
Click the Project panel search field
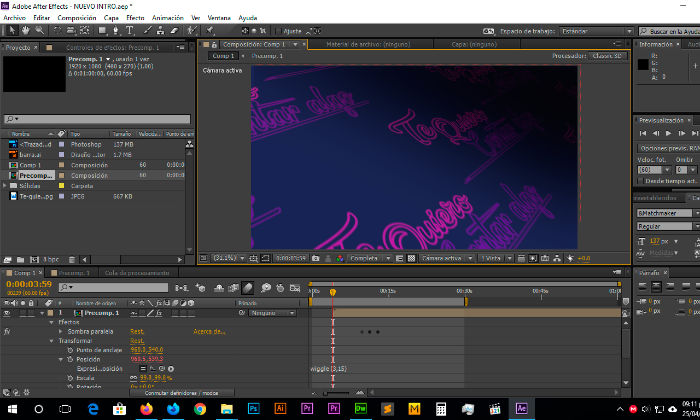[x=97, y=119]
